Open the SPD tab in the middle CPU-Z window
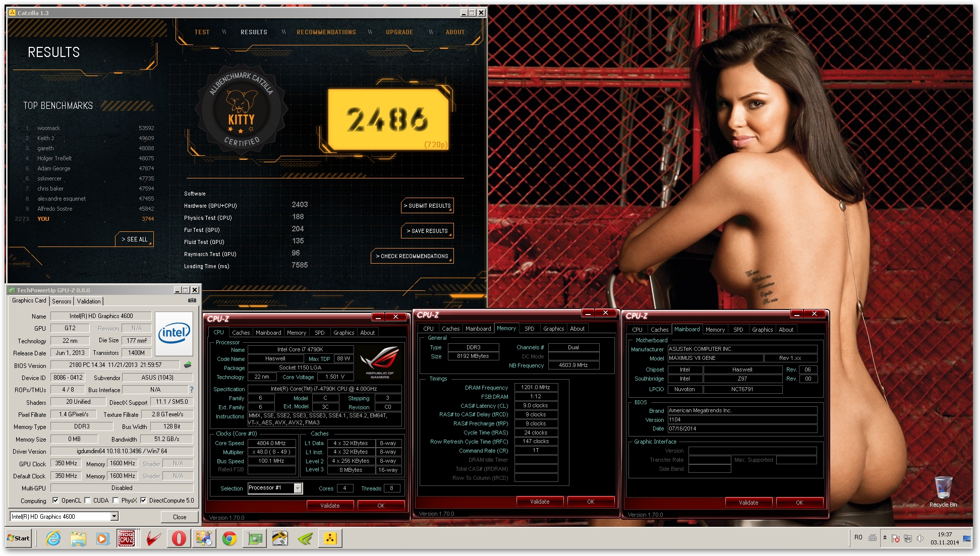This screenshot has height=556, width=980. pyautogui.click(x=529, y=329)
